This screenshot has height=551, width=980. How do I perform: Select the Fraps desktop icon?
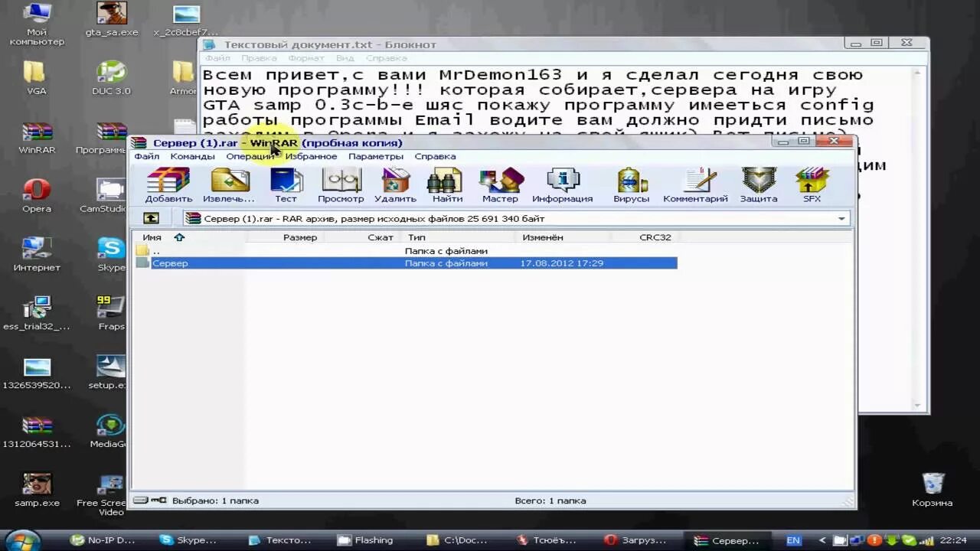pos(112,313)
